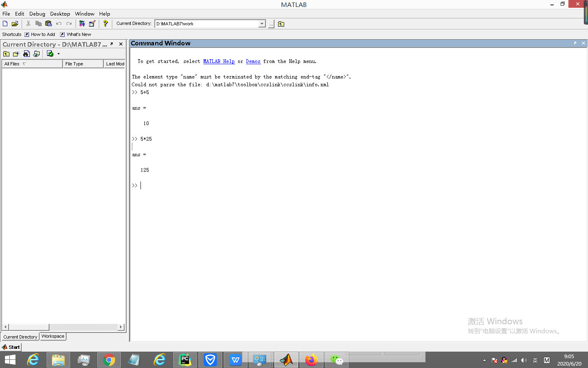Cut selection with scissors icon
This screenshot has height=368, width=588.
click(x=28, y=24)
